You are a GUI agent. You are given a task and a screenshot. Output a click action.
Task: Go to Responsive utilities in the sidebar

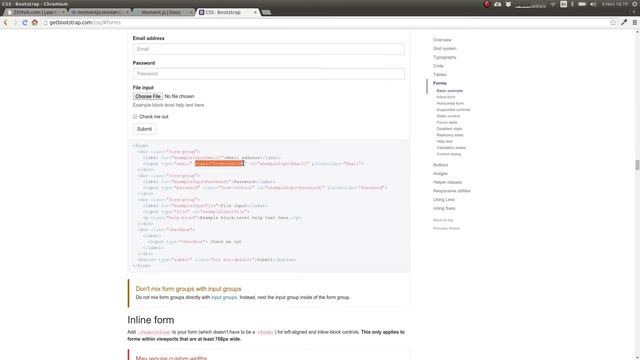click(x=451, y=191)
